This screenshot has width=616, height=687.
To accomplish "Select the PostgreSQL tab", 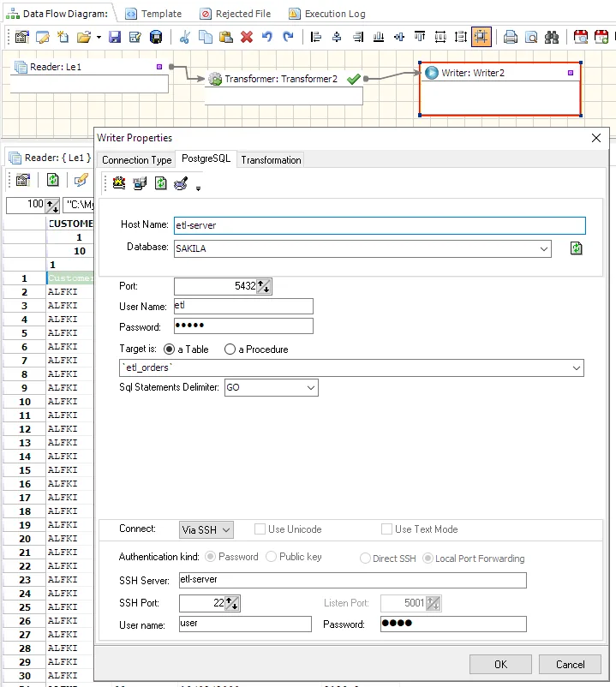I will pos(206,158).
